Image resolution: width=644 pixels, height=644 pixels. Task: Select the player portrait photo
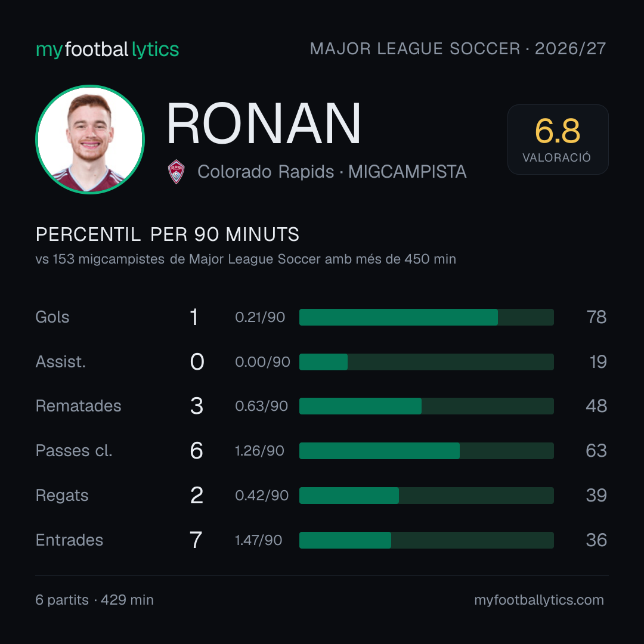90,140
